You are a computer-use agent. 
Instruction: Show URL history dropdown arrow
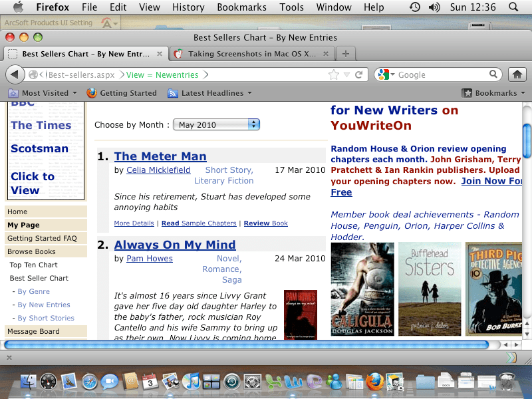346,74
